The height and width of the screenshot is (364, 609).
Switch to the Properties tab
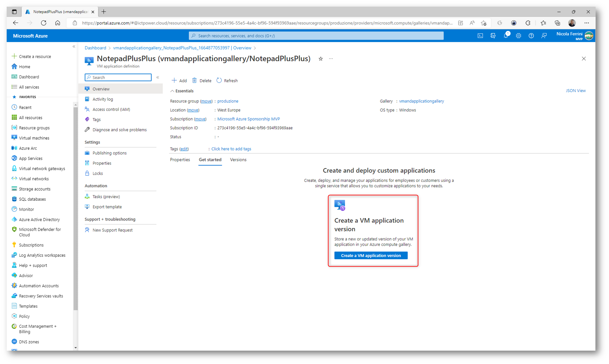pos(180,160)
